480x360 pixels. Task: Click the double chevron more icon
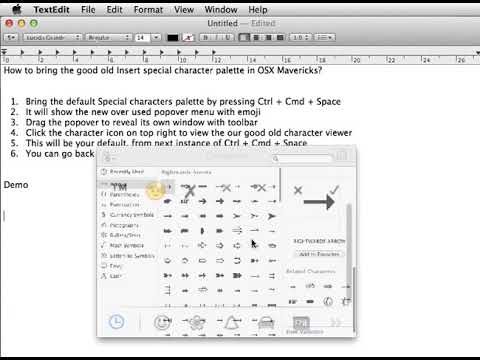pos(335,322)
